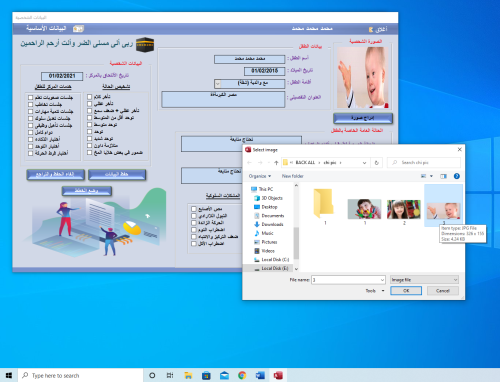This screenshot has height=382, width=500.
Task: Click the child's profile photo in form
Action: click(x=363, y=78)
